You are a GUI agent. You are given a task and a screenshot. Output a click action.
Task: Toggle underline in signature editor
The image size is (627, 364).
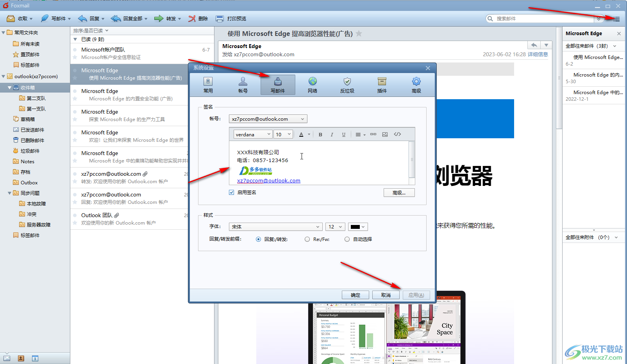point(344,134)
